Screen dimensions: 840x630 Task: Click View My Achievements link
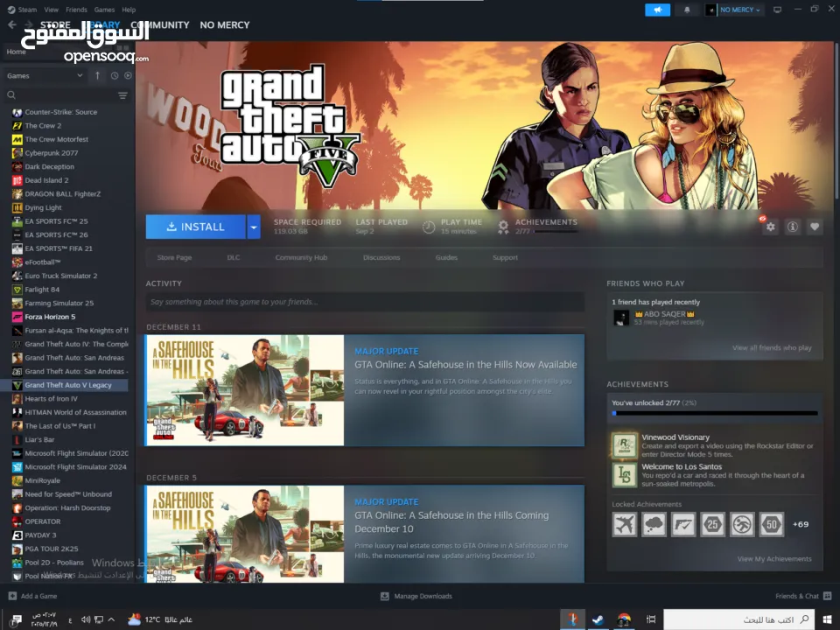(x=774, y=558)
